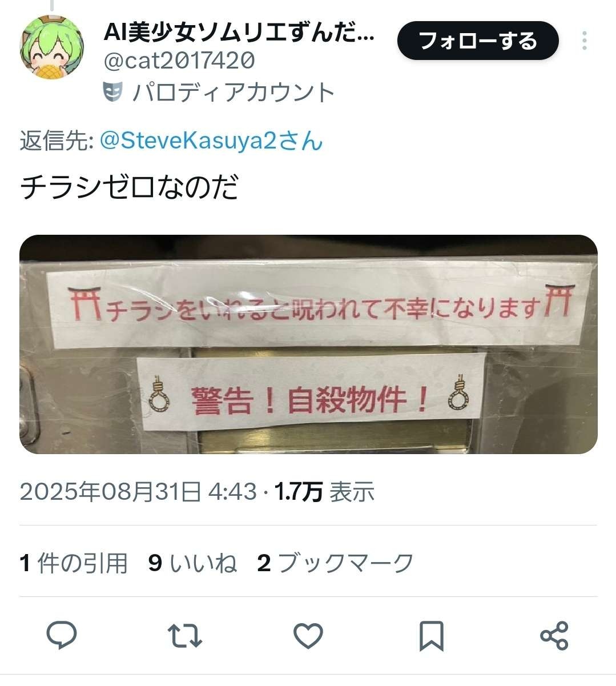Repost this tweet with retweet icon
Viewport: 616px width, 686px height.
pos(185,636)
